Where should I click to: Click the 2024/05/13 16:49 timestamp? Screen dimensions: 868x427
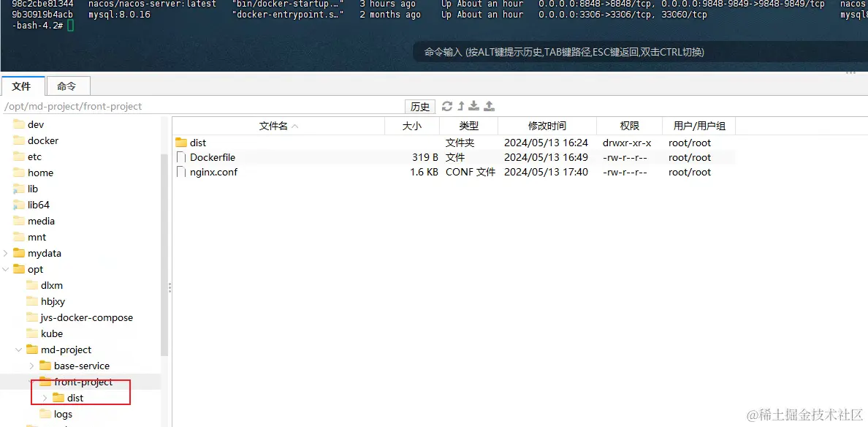point(546,157)
